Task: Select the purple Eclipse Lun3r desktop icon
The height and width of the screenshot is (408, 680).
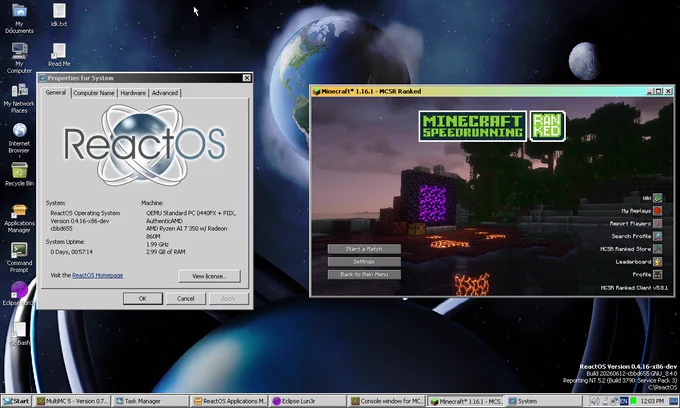Action: (19, 293)
